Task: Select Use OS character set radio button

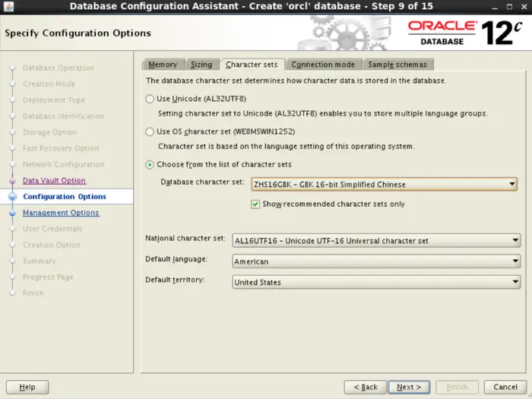Action: [150, 131]
